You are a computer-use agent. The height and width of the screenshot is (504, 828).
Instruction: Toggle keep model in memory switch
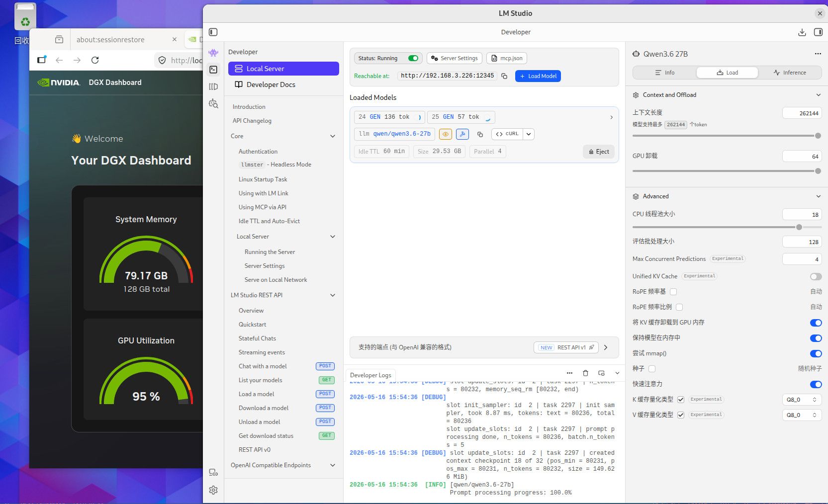click(x=816, y=338)
